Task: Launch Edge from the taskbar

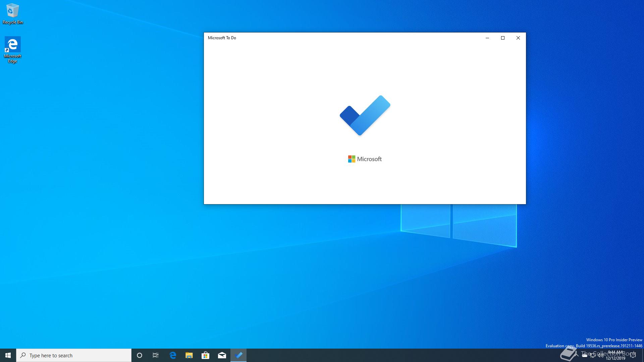Action: pos(173,355)
